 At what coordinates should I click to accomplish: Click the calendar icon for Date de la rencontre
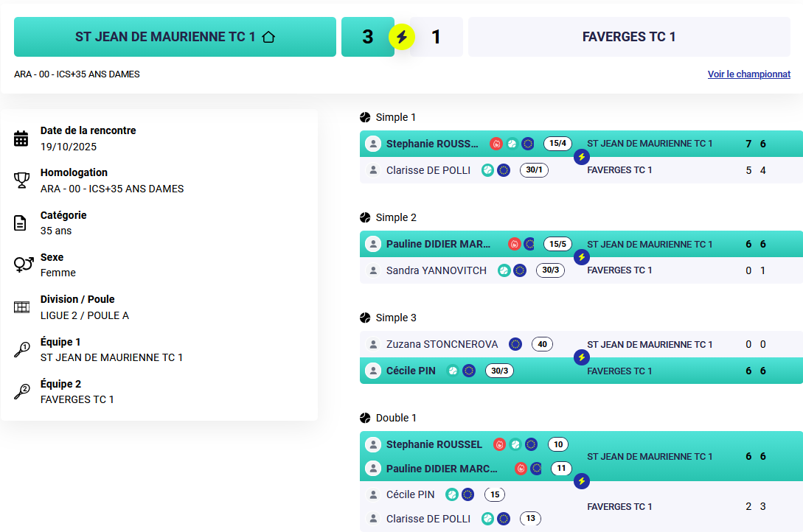[21, 139]
